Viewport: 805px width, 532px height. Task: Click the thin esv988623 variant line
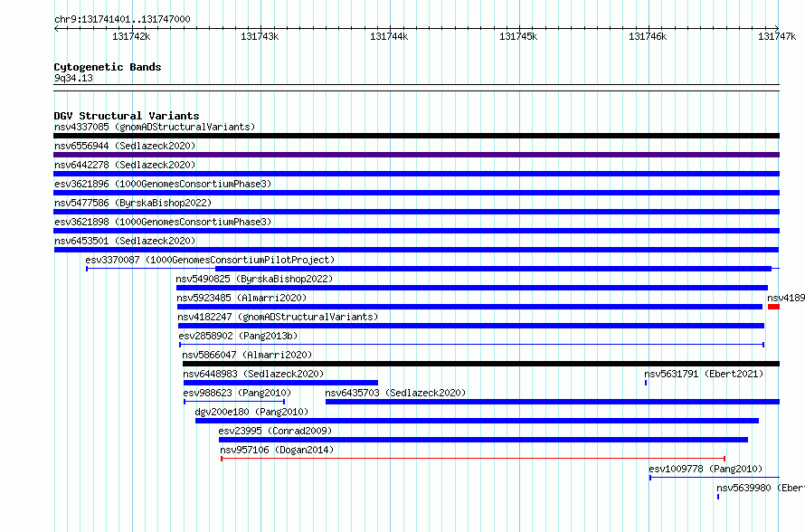click(234, 402)
